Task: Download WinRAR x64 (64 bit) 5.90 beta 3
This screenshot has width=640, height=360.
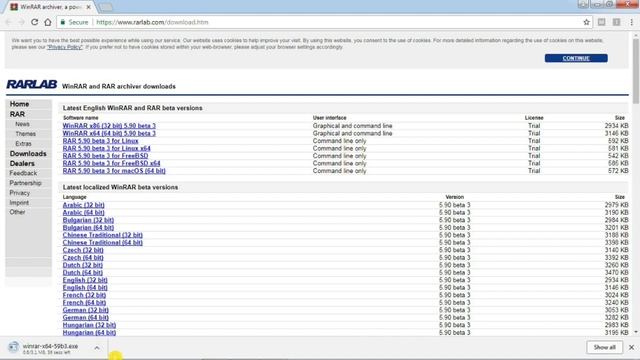Action: 109,133
